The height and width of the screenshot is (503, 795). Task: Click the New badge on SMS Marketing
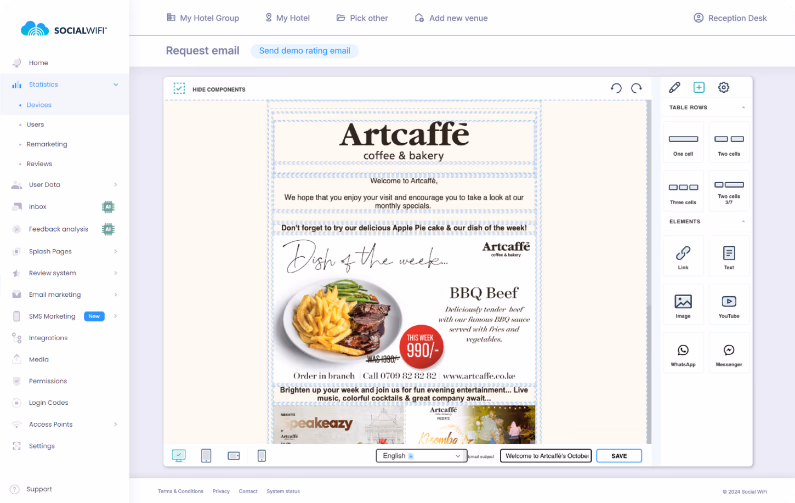(94, 316)
